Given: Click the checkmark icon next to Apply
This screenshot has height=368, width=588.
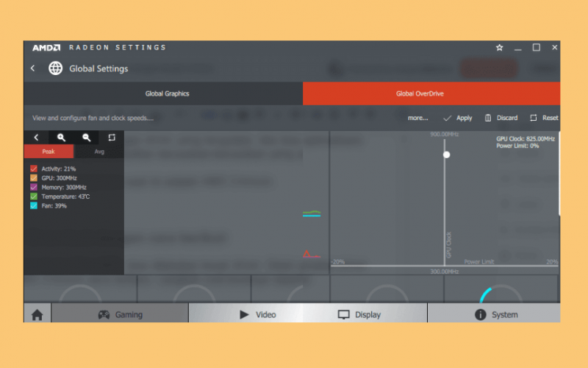Looking at the screenshot, I should coord(447,118).
